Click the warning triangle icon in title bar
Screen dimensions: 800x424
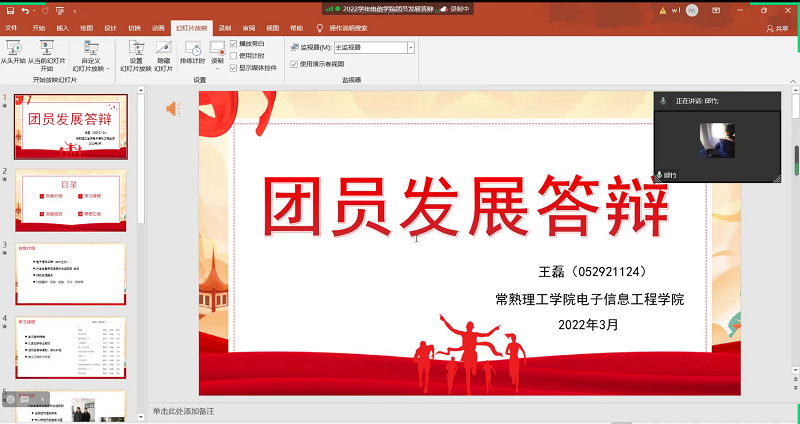pos(663,10)
